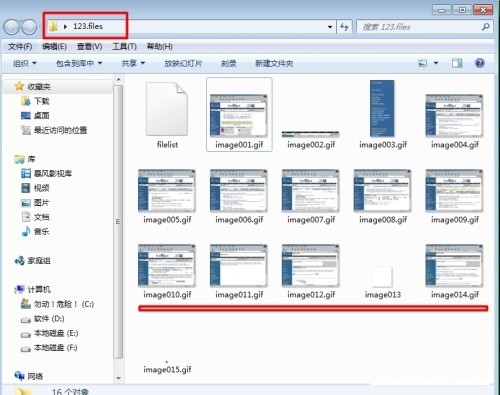Select the 桌面 icon in sidebar
Screen dimensions: 500x395
coord(26,115)
